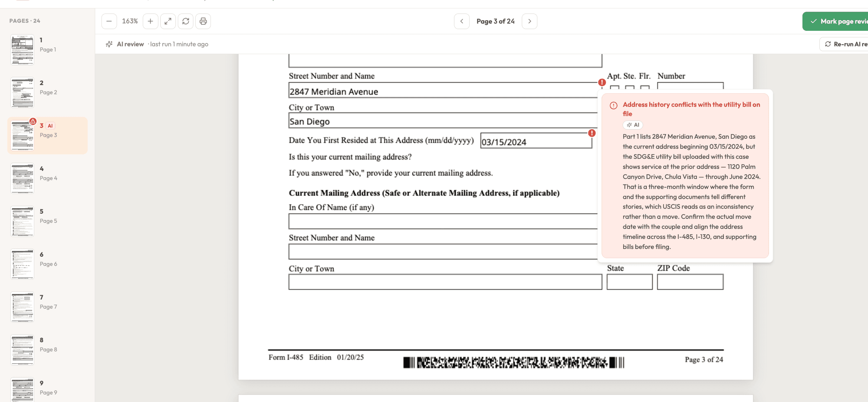
Task: Click the 163% zoom level
Action: click(x=130, y=21)
